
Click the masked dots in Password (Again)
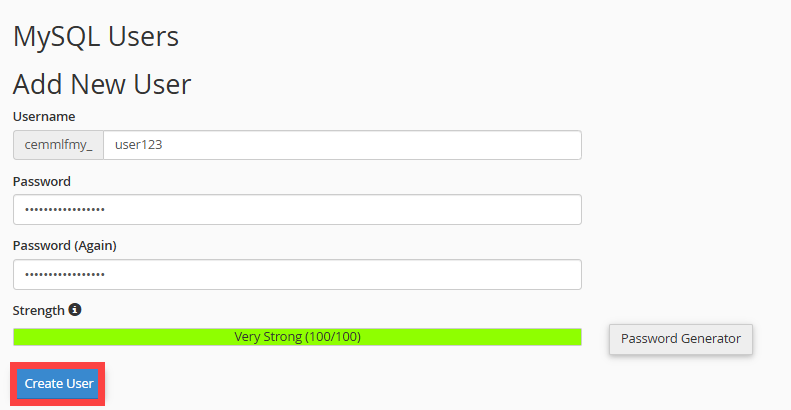pos(65,274)
